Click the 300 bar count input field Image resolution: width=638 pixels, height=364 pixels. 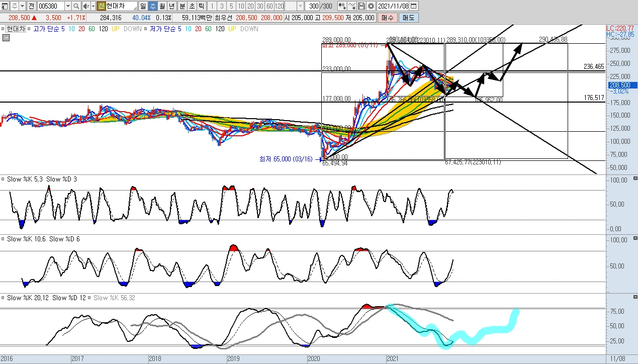(x=312, y=6)
